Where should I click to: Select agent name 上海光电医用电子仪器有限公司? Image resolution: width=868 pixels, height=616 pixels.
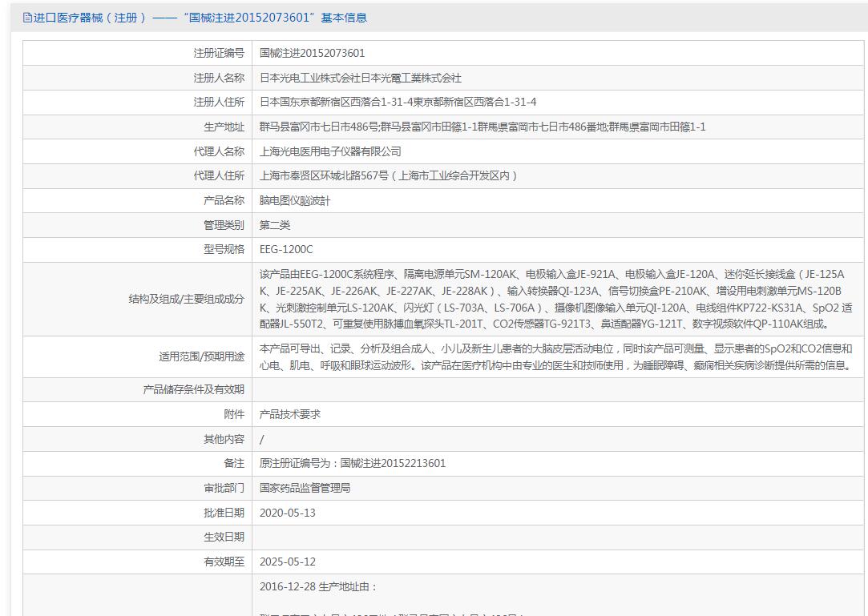pos(330,151)
